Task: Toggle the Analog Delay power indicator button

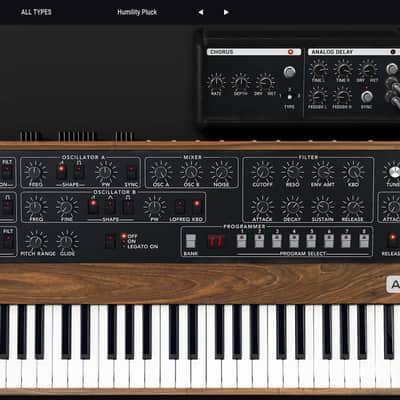Action: [393, 52]
